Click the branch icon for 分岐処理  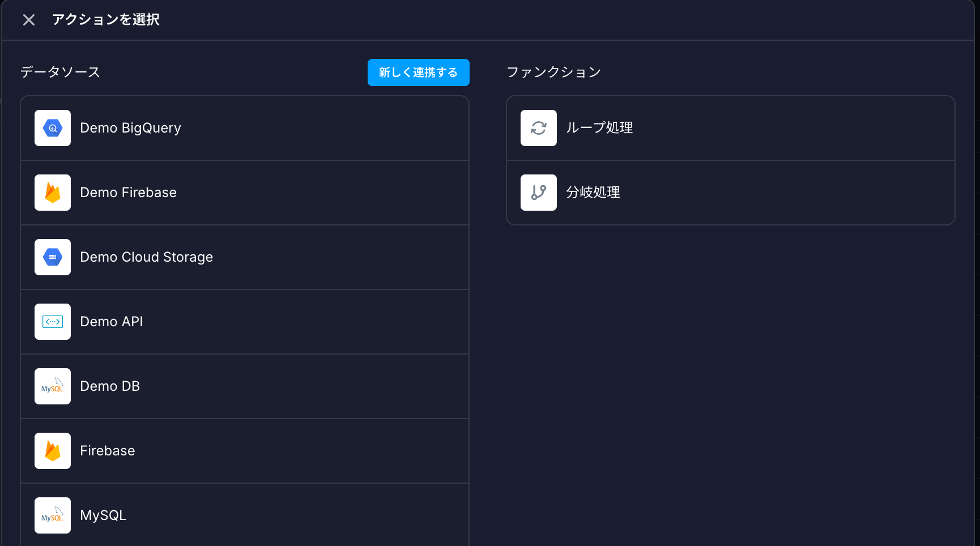coord(539,193)
